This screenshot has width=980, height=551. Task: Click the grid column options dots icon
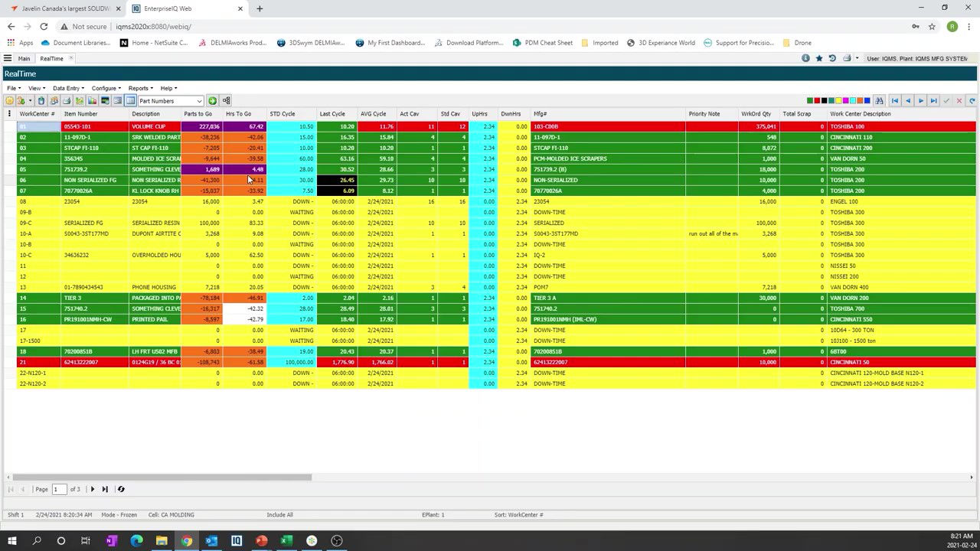[x=9, y=114]
